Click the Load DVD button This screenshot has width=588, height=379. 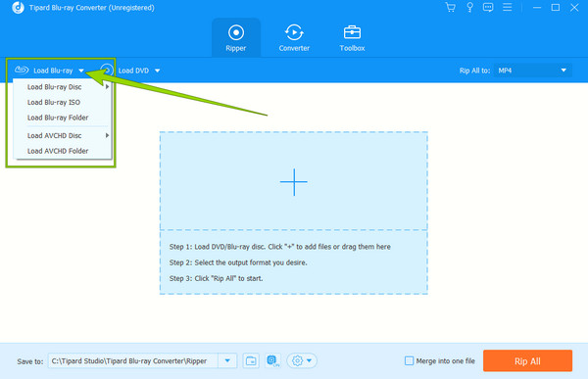pos(133,71)
